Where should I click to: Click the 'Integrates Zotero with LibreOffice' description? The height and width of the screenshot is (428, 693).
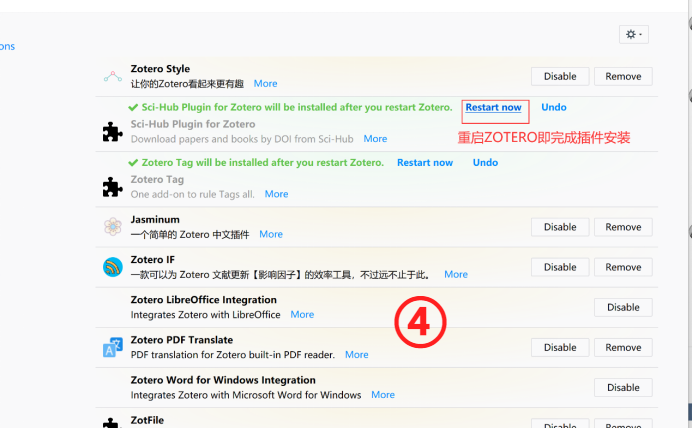tap(206, 315)
